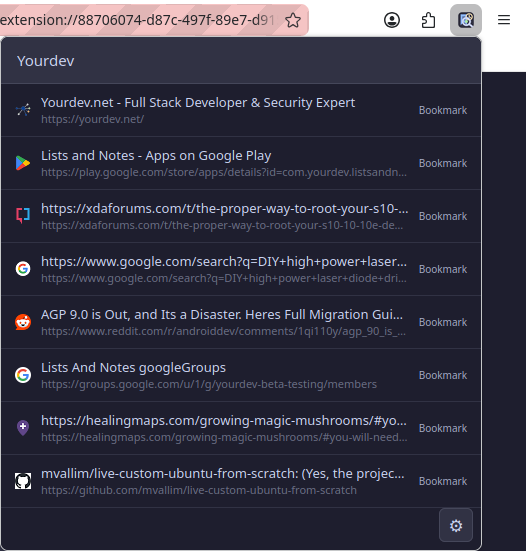Click the reddit.com androiddev URL text
Image resolution: width=526 pixels, height=551 pixels.
click(223, 331)
